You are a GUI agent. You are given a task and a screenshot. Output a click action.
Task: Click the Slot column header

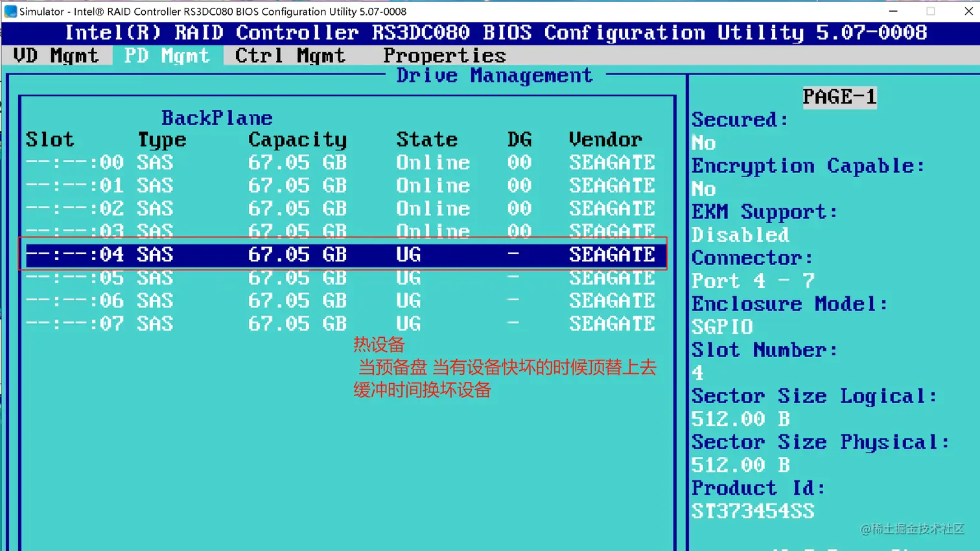pyautogui.click(x=50, y=139)
